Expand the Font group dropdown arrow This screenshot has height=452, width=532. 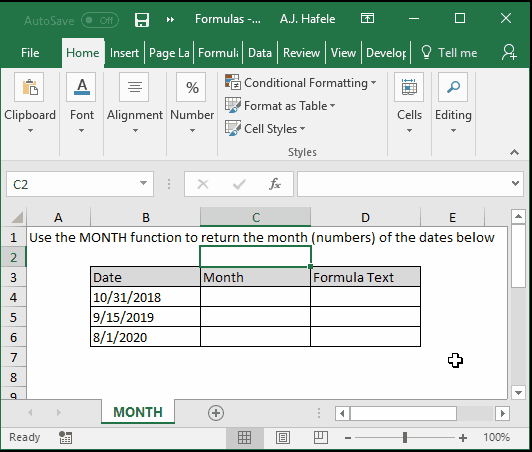[x=81, y=130]
